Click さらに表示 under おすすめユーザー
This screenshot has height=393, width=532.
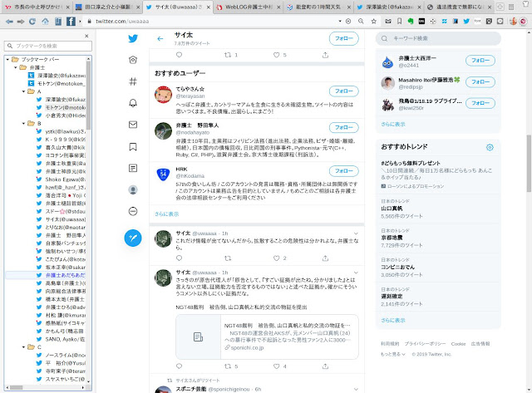(166, 214)
